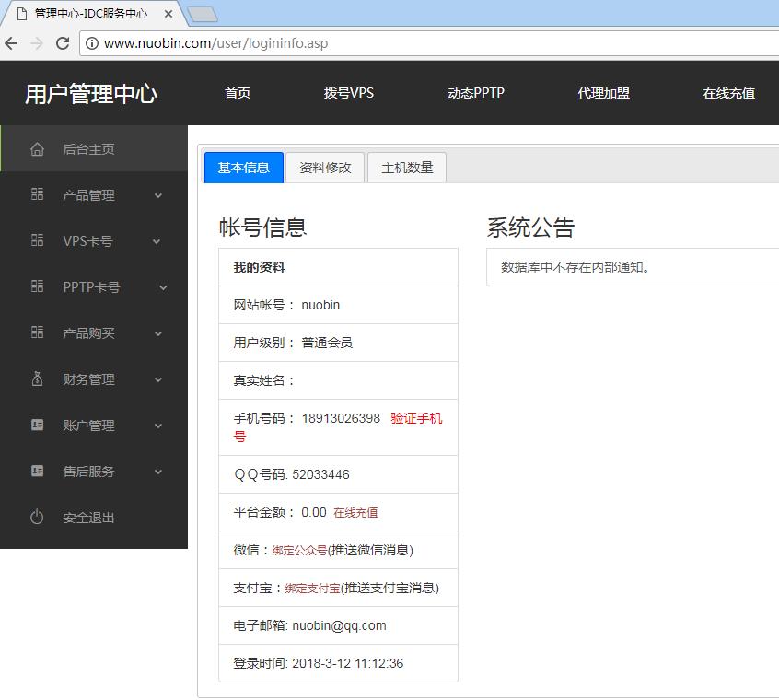Expand the 账户管理 chevron

pos(158,426)
